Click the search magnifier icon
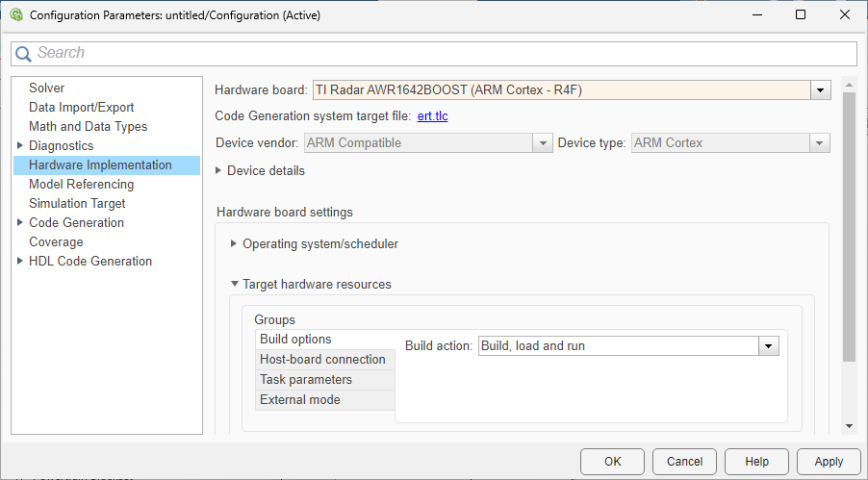 pyautogui.click(x=24, y=54)
